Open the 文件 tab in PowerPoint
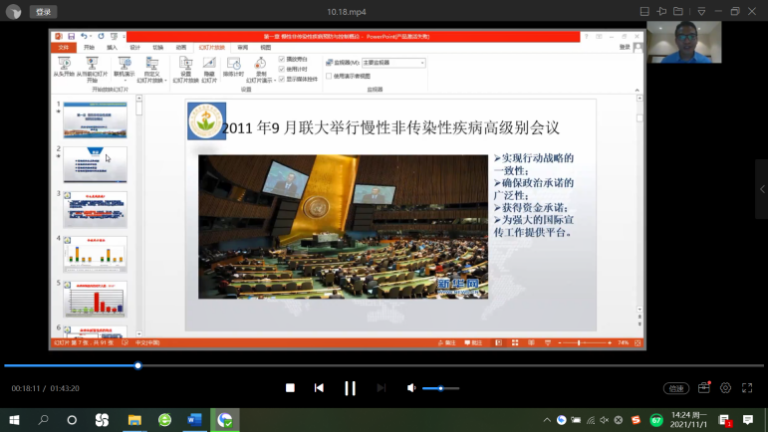The width and height of the screenshot is (768, 432). coord(64,47)
